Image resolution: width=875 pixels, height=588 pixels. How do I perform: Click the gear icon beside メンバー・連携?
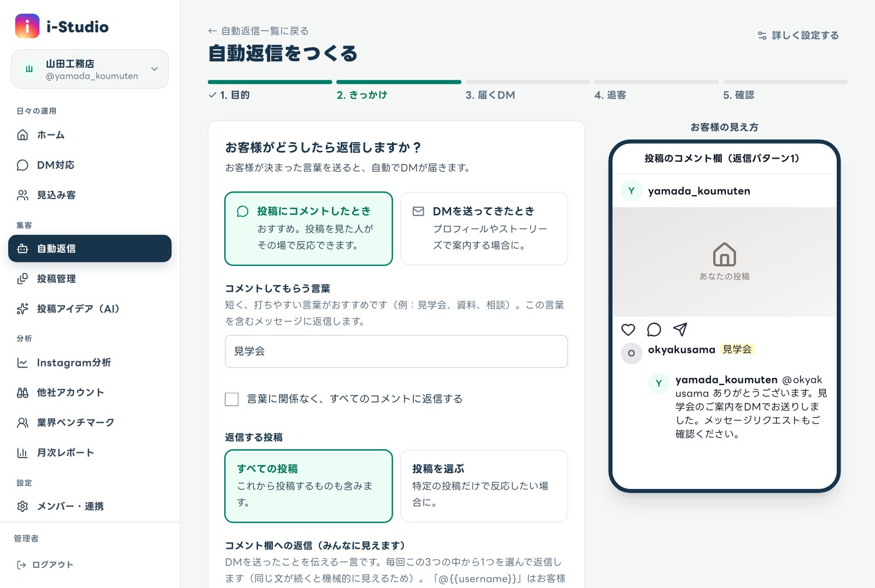coord(22,506)
